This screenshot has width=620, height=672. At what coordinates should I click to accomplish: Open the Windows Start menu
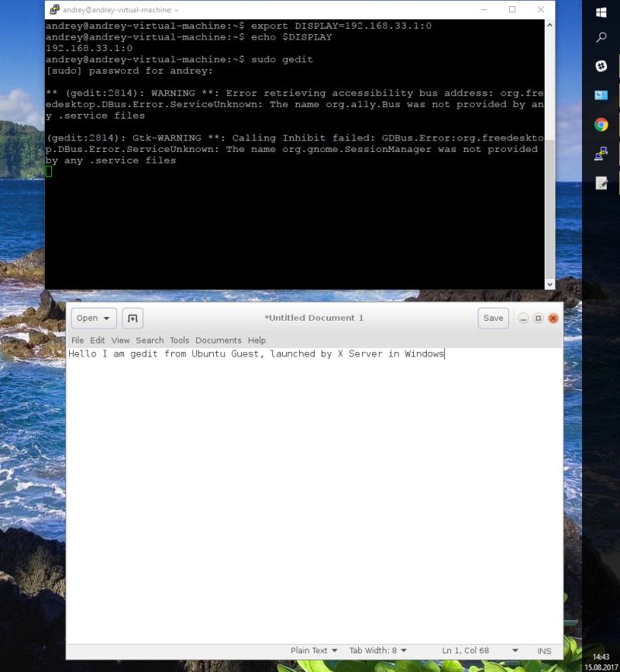tap(601, 12)
